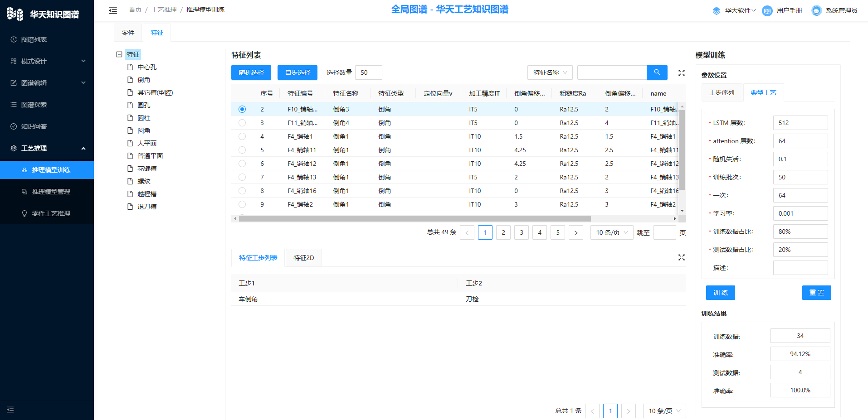This screenshot has width=868, height=420.
Task: Click the 随机选择 button
Action: (x=251, y=72)
